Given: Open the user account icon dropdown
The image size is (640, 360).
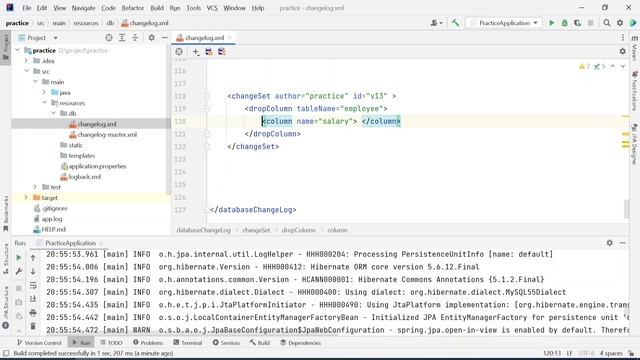Looking at the screenshot, I should (436, 23).
